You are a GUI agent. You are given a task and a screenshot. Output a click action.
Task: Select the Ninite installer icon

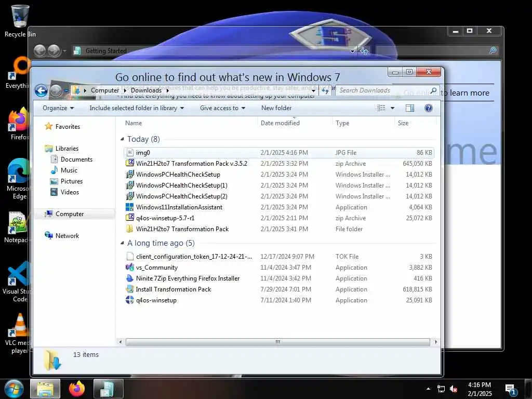tap(129, 278)
